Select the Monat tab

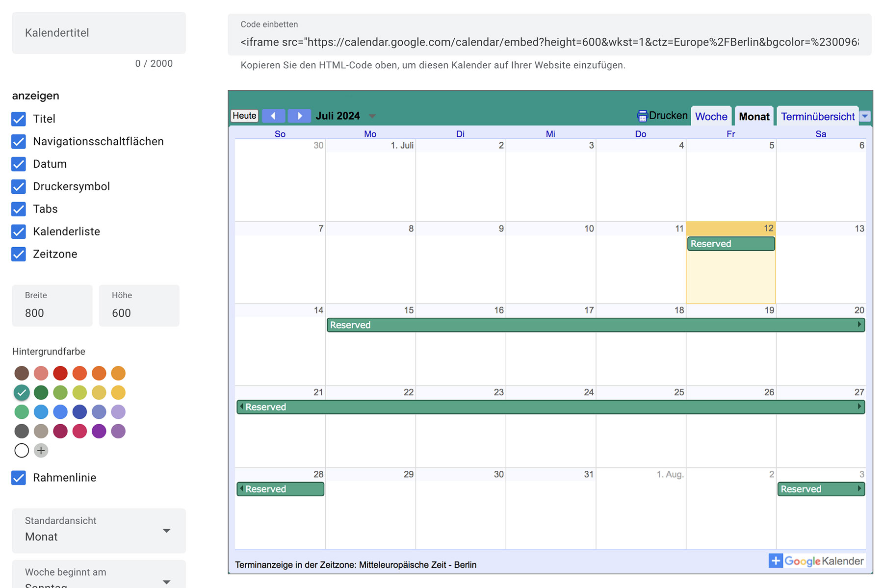pyautogui.click(x=754, y=117)
